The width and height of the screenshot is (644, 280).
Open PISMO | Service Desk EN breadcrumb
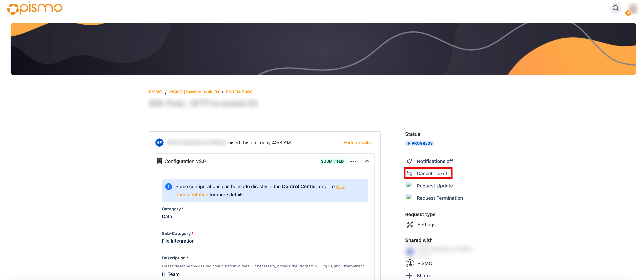[x=194, y=92]
